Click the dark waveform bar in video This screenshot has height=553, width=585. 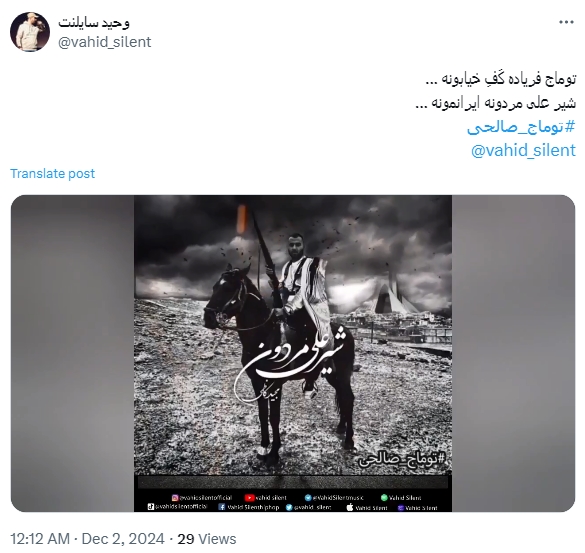click(293, 482)
